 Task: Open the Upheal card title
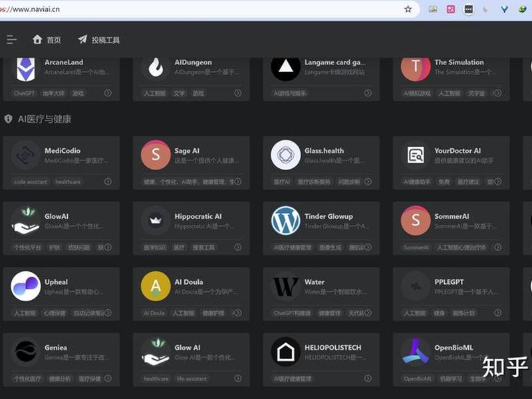click(x=56, y=282)
